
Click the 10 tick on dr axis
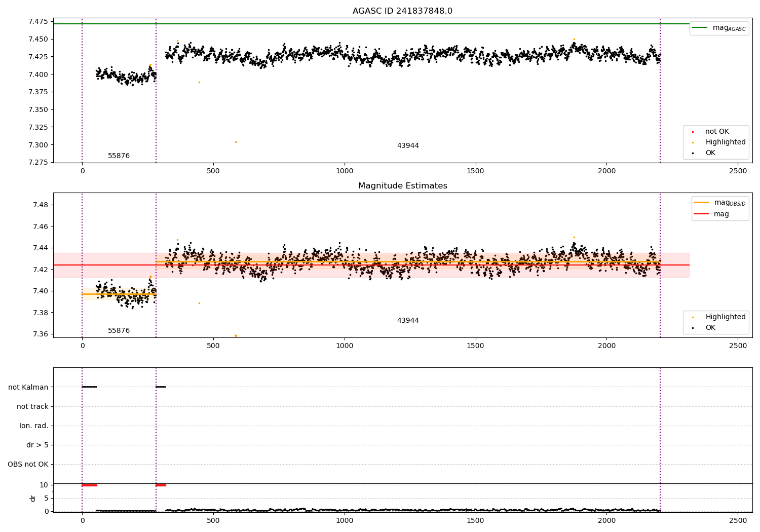tap(44, 485)
